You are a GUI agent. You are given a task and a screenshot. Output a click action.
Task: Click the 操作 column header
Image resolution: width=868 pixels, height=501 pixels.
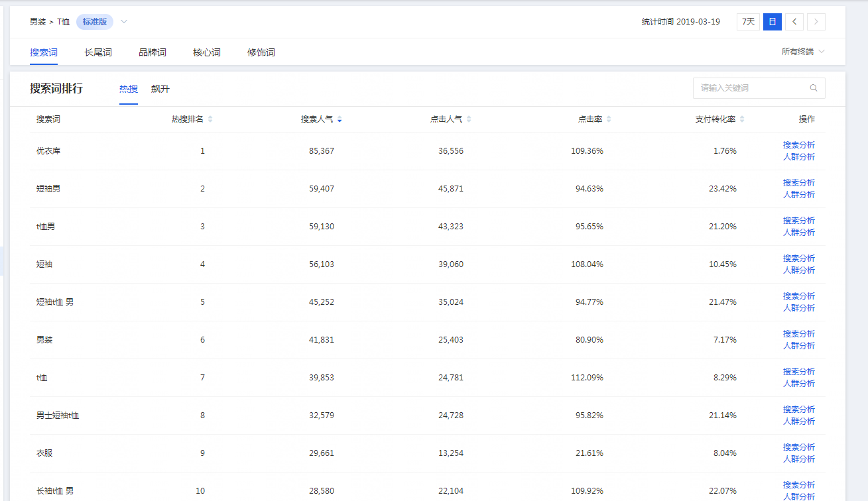pos(807,119)
